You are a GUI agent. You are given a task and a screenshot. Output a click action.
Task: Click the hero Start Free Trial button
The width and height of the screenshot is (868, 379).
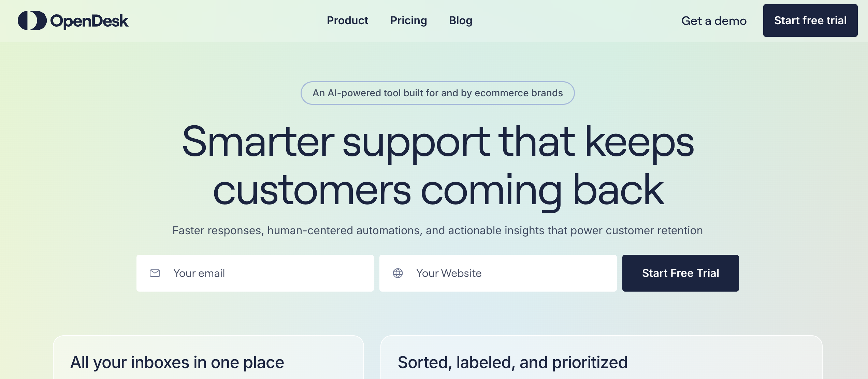680,273
